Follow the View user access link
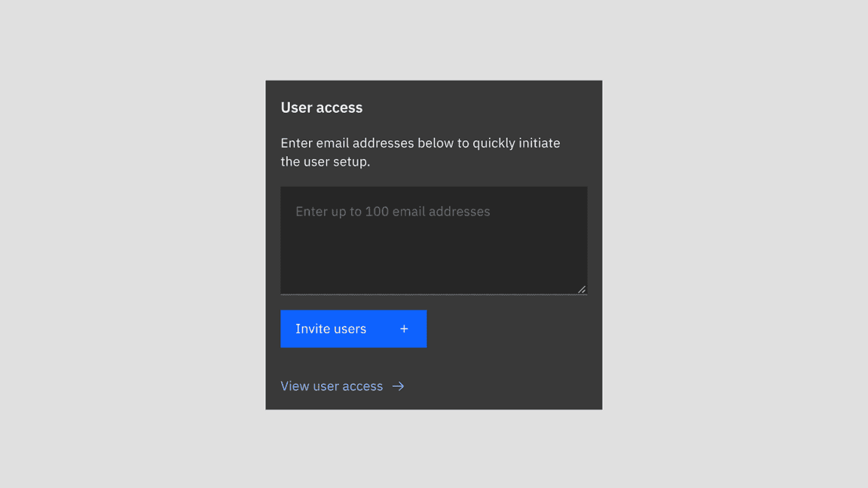The height and width of the screenshot is (488, 868). [332, 386]
